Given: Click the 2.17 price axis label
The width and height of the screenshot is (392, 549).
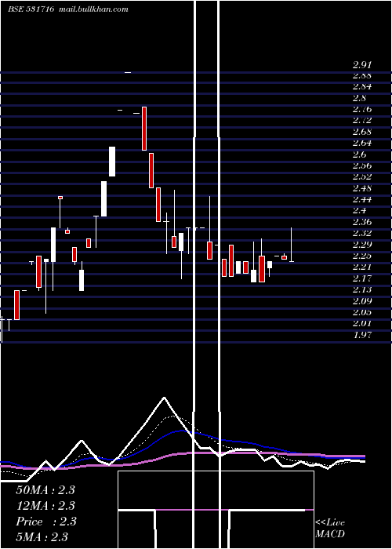Looking at the screenshot, I should tap(362, 278).
